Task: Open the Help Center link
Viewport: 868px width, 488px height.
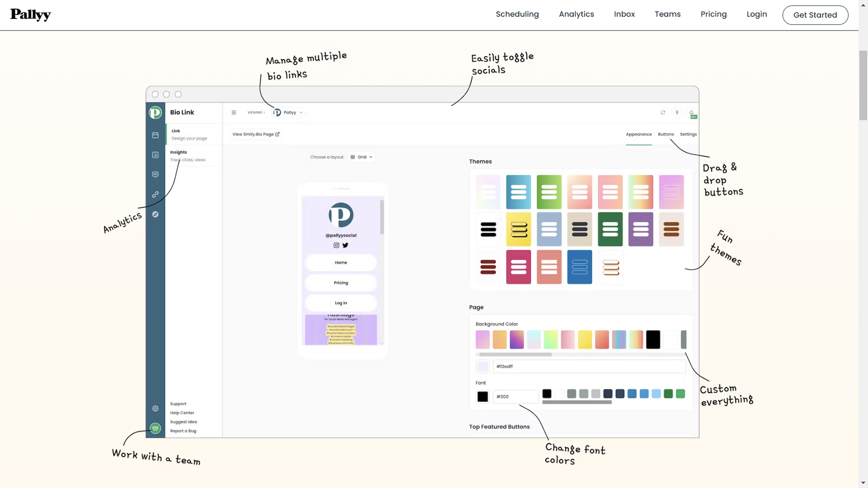Action: 182,413
